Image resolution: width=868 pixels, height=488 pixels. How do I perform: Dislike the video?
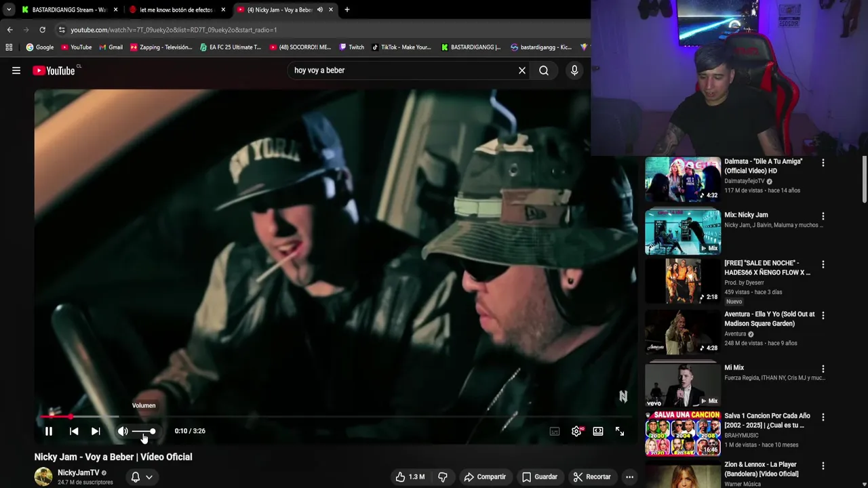[443, 476]
